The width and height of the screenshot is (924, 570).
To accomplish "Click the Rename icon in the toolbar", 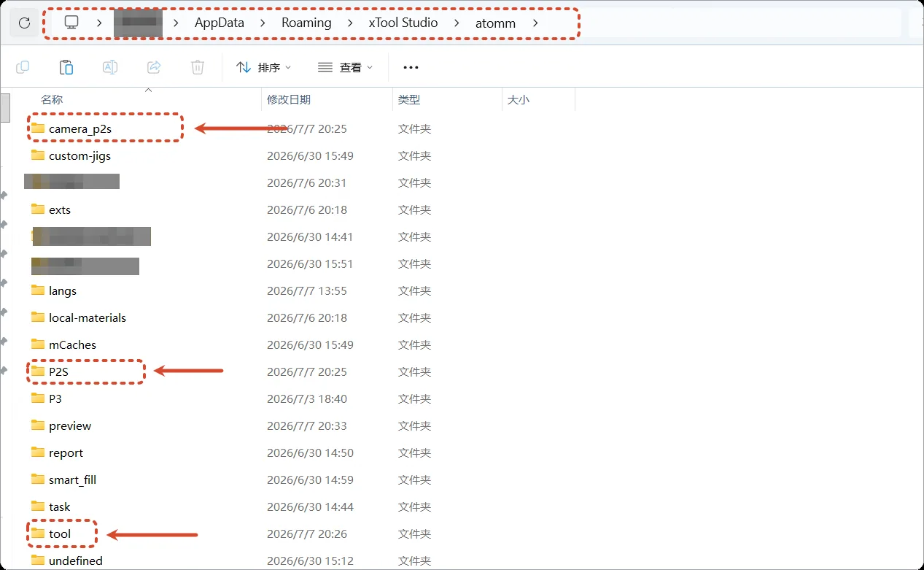I will tap(110, 67).
